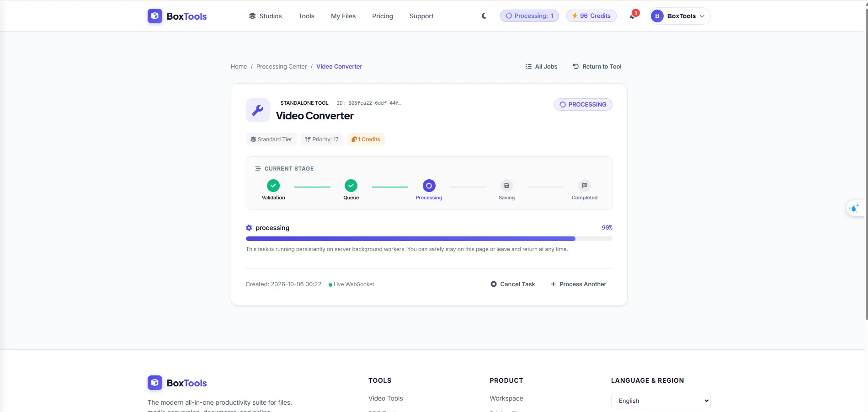This screenshot has width=868, height=412.
Task: Expand the BoxTools account dropdown chevron
Action: pyautogui.click(x=702, y=16)
